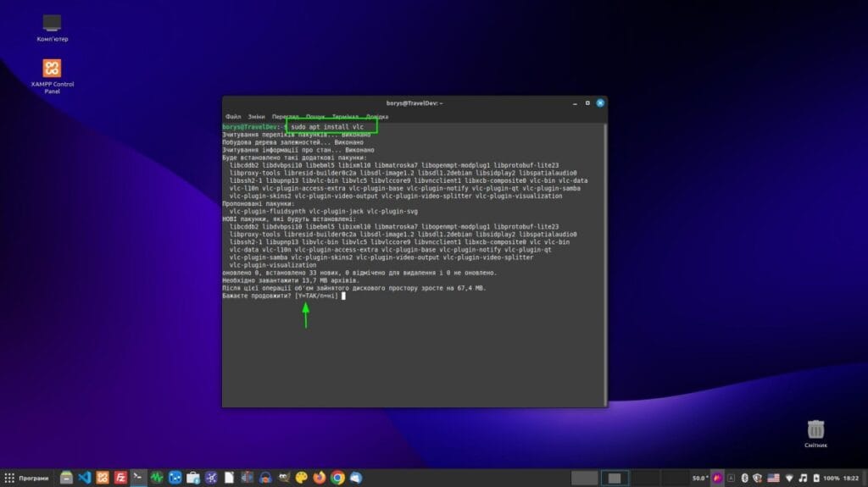Click the XAMPP icon in the taskbar
Image resolution: width=868 pixels, height=487 pixels.
point(103,478)
